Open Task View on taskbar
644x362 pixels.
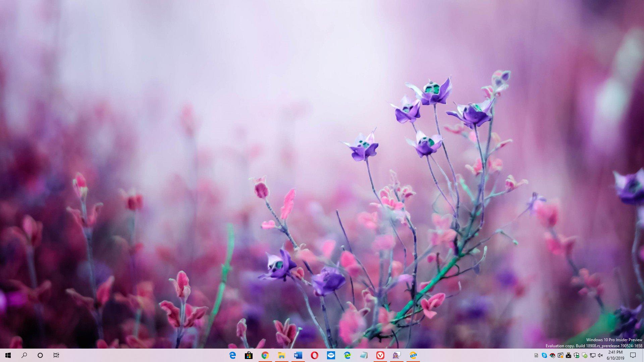click(x=56, y=355)
